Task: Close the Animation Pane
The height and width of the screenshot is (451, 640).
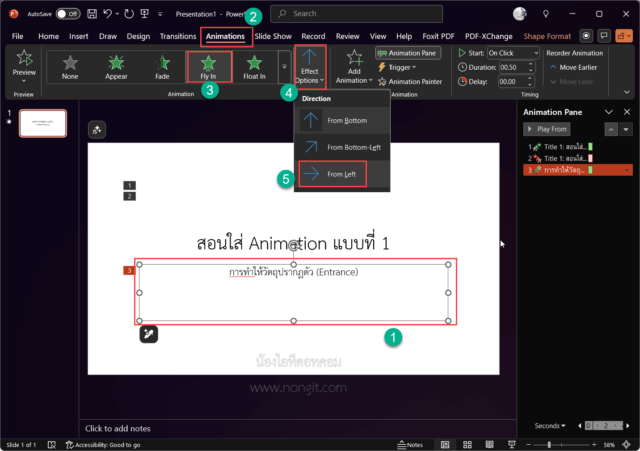Action: pos(627,112)
